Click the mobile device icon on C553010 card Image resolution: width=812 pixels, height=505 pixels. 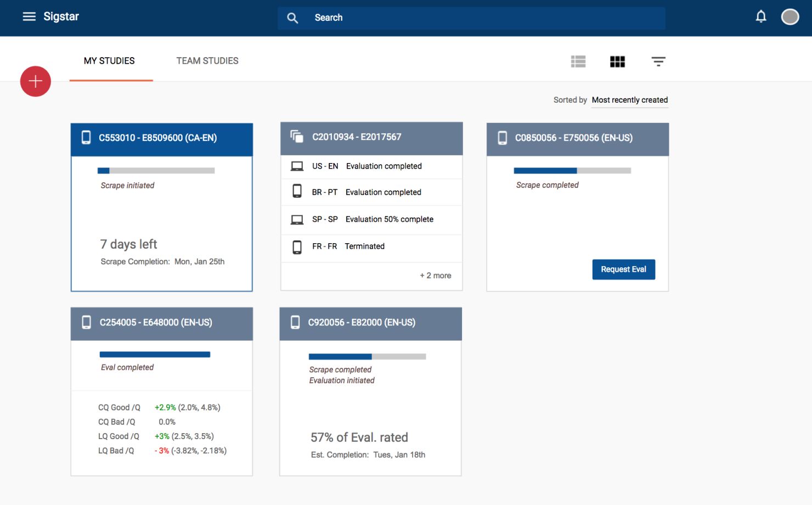(86, 138)
